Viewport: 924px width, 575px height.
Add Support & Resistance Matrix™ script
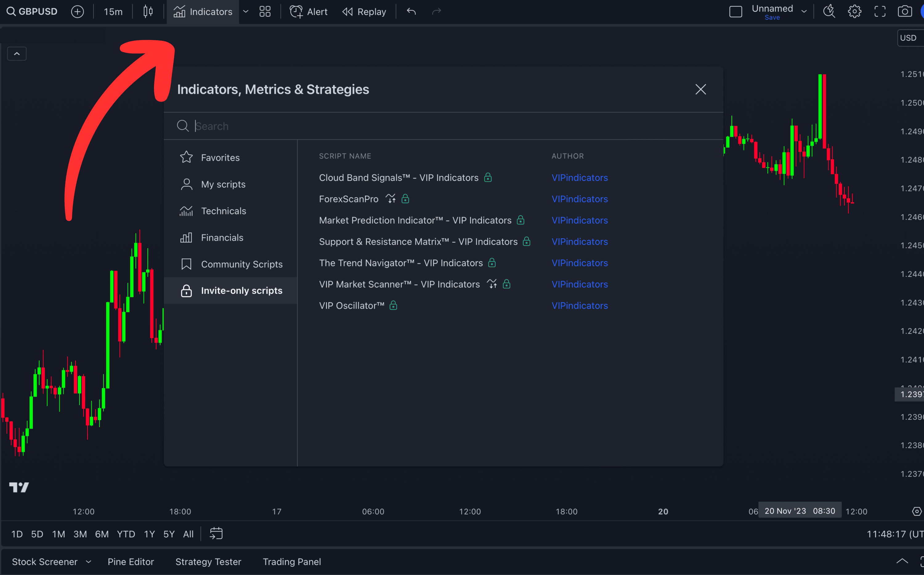(418, 241)
